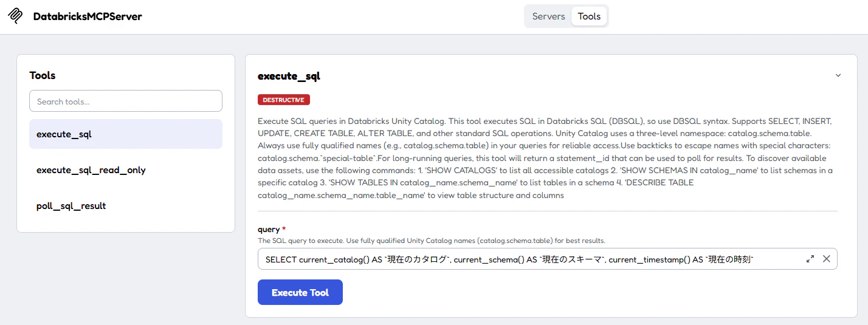Viewport: 868px width, 325px height.
Task: Click the Tools sidebar heading
Action: pyautogui.click(x=43, y=75)
